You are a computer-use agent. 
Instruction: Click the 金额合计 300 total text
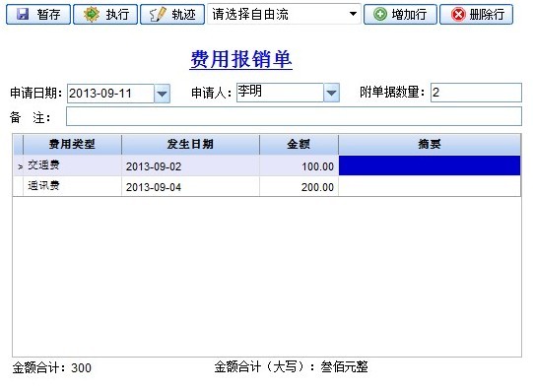(x=52, y=368)
